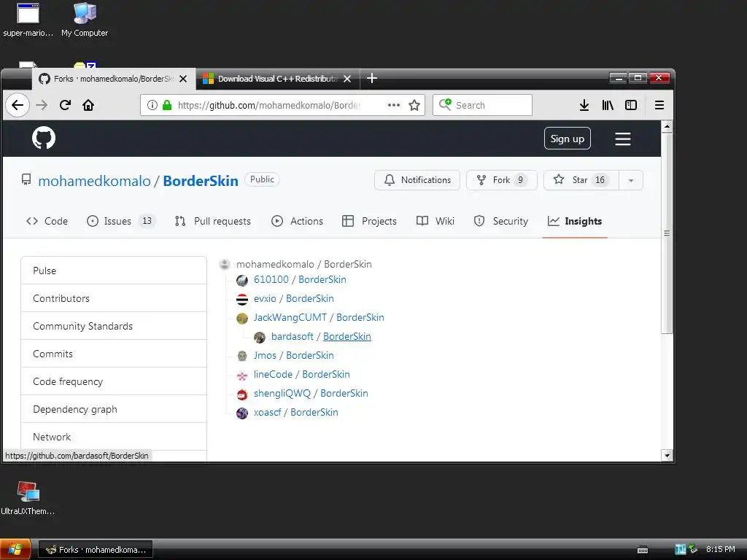Select the UltraUXThem desktop icon
This screenshot has height=560, width=747.
click(x=28, y=498)
